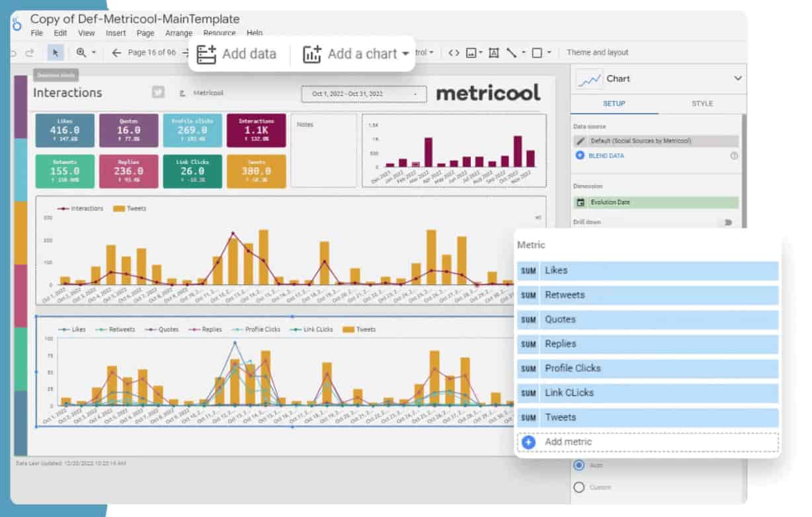This screenshot has height=517, width=812.
Task: Open the embed code tool
Action: 452,52
